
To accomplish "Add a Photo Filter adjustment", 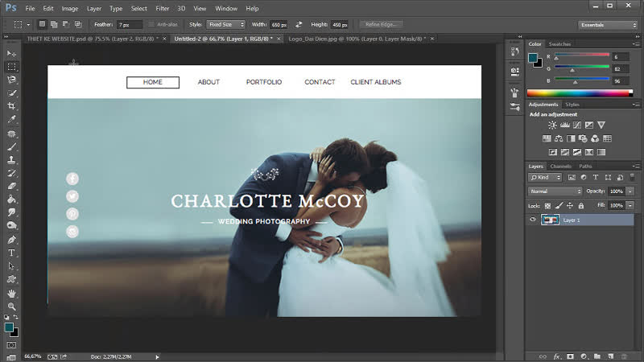I will (x=583, y=138).
